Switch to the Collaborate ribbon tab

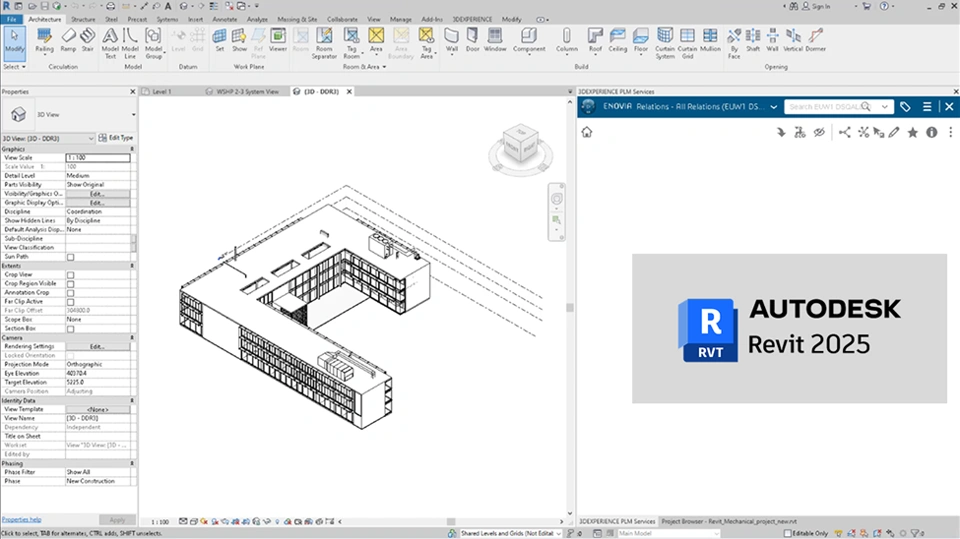(x=342, y=20)
